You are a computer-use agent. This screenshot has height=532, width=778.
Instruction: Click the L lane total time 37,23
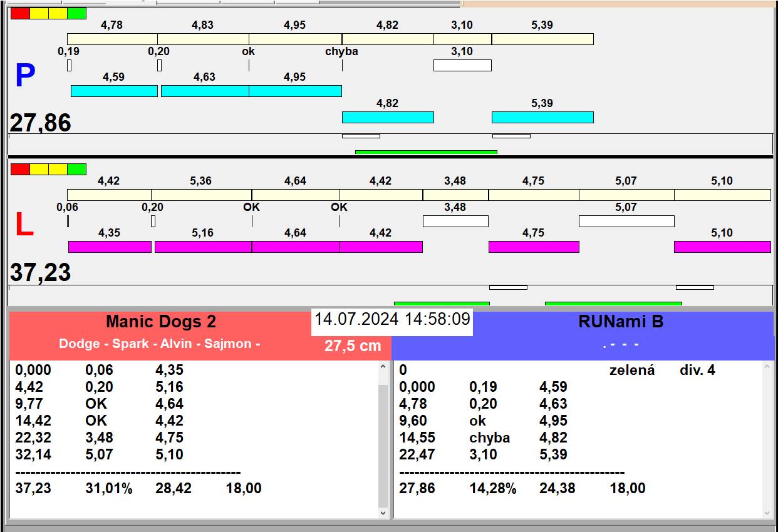[x=41, y=273]
